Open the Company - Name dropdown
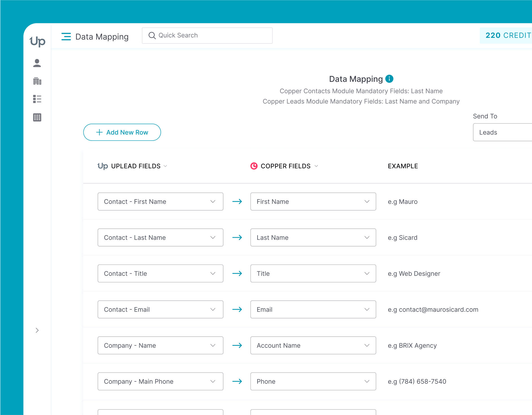Image resolution: width=532 pixels, height=415 pixels. tap(161, 345)
